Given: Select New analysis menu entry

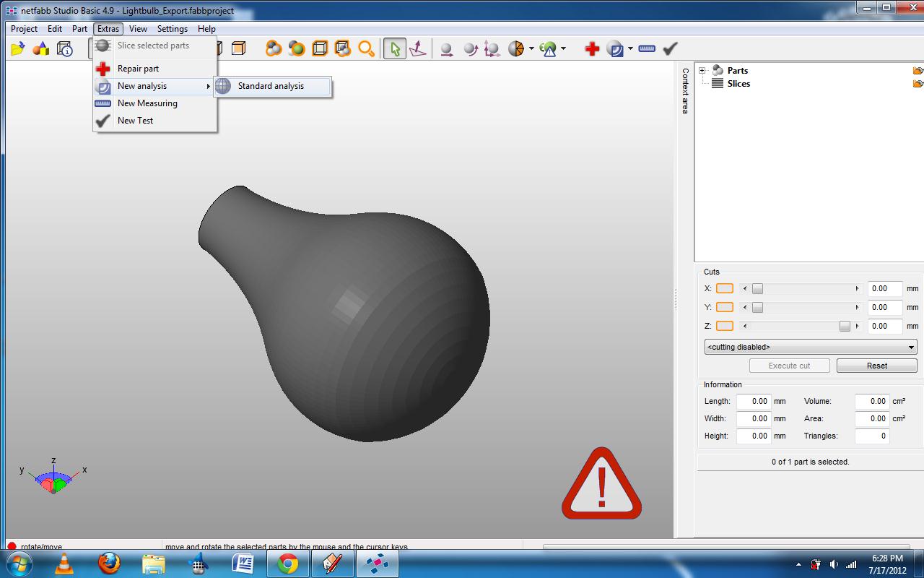Looking at the screenshot, I should coord(155,86).
